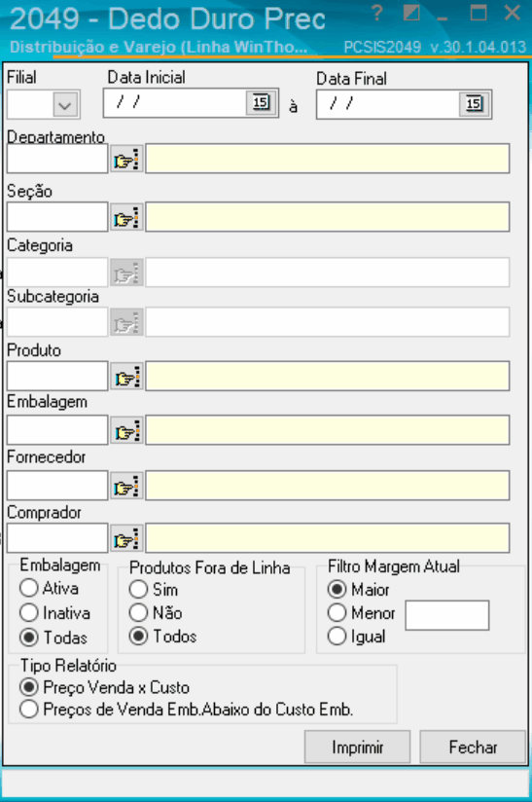Open the Departamento search lookup icon
The width and height of the screenshot is (532, 802).
[126, 159]
